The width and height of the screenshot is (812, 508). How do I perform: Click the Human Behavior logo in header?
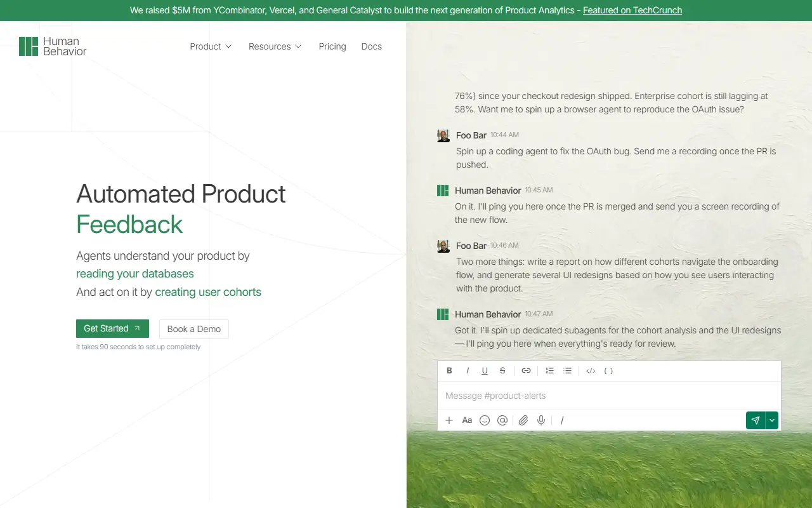pos(53,46)
